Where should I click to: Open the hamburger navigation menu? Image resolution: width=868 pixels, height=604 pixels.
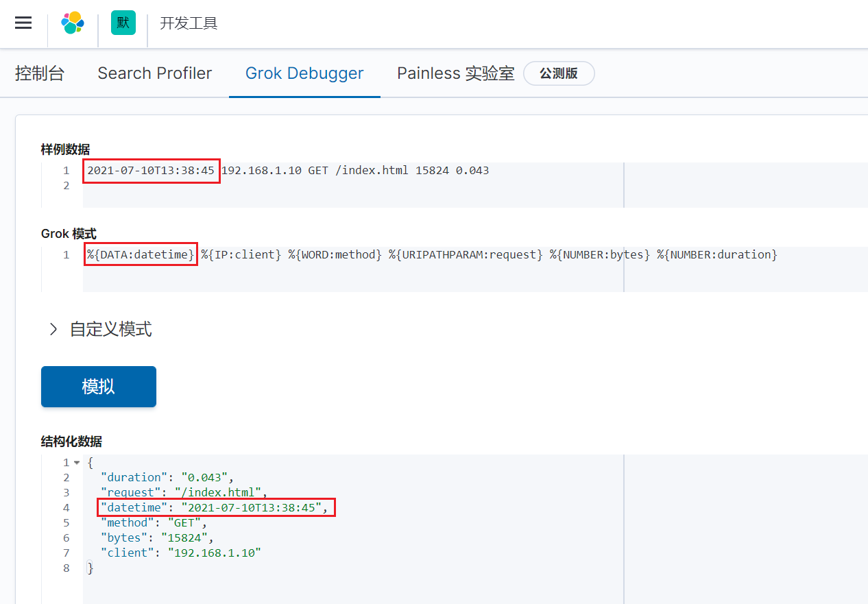[x=23, y=23]
